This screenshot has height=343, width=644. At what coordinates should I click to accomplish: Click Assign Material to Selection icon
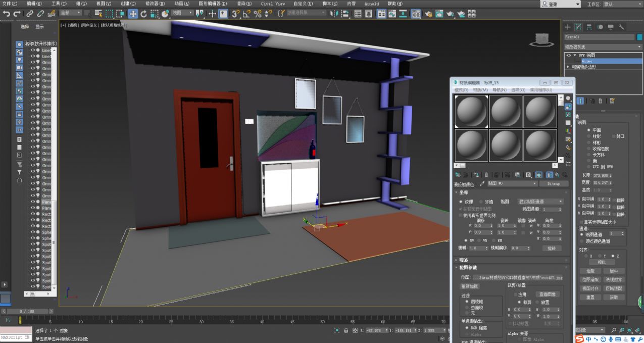pos(477,175)
